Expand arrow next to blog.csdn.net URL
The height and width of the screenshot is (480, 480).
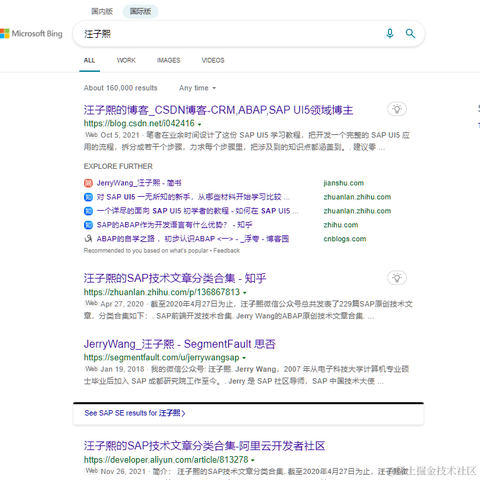(x=199, y=124)
